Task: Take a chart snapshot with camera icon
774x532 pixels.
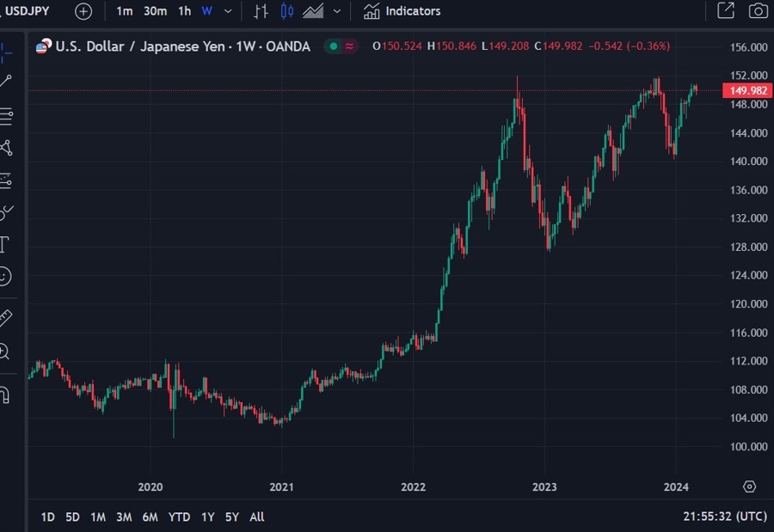Action: pyautogui.click(x=758, y=11)
